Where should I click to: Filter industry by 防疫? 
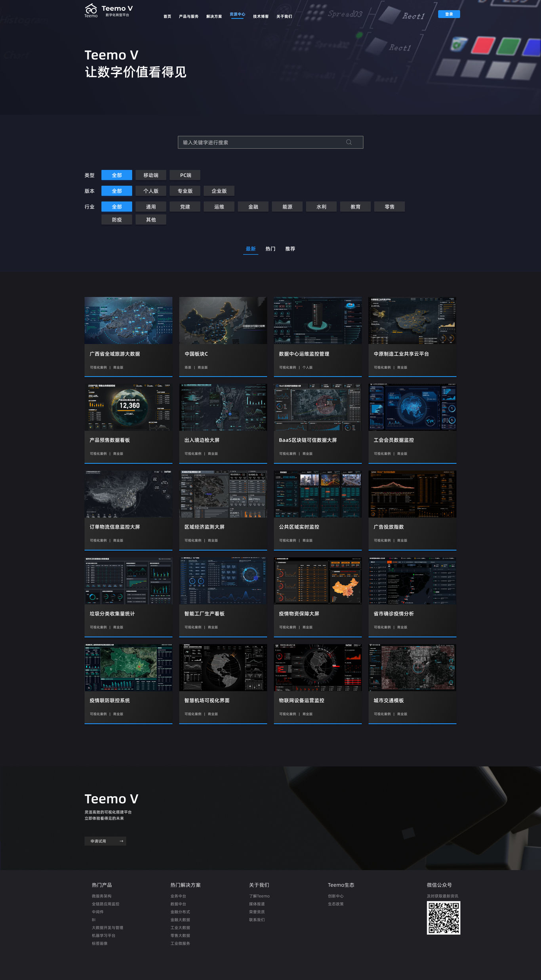[117, 220]
